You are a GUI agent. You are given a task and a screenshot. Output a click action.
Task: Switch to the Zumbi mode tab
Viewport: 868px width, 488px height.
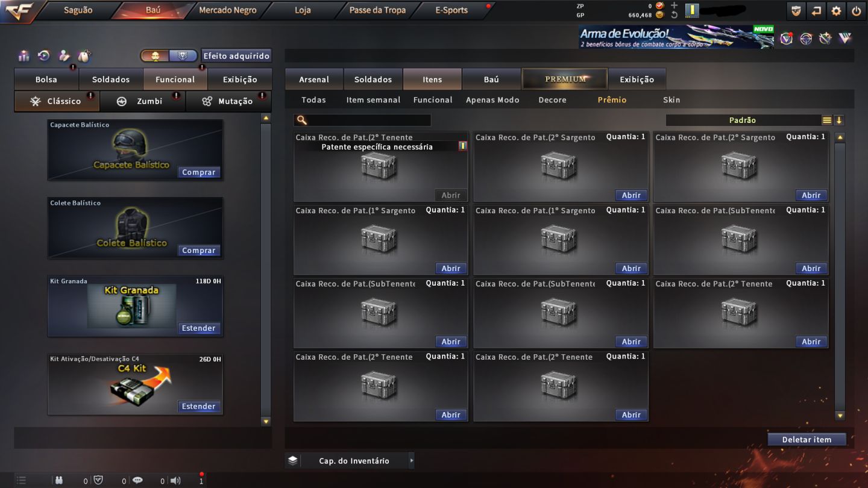pos(142,101)
